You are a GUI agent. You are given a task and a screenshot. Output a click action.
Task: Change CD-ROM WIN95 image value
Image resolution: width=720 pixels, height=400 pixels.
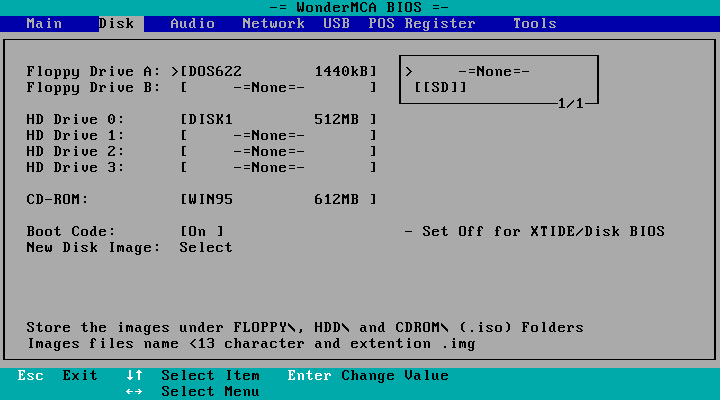(x=278, y=199)
